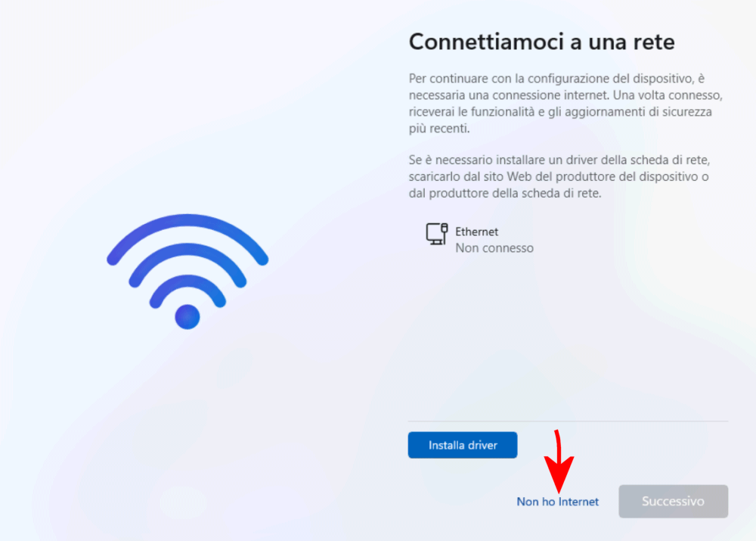The width and height of the screenshot is (756, 541).
Task: Choose the Non ho Internet link
Action: (x=557, y=502)
